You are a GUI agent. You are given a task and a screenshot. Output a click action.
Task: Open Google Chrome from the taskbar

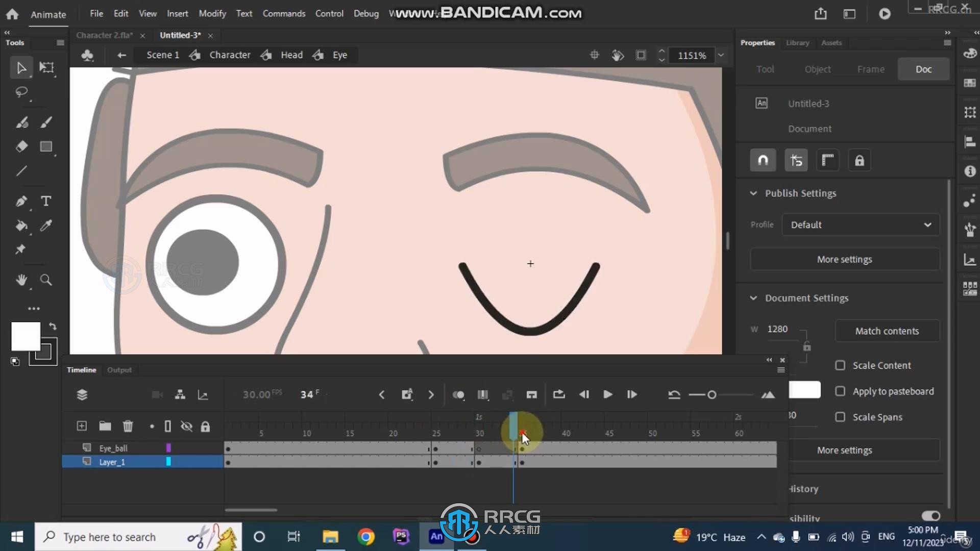click(365, 537)
